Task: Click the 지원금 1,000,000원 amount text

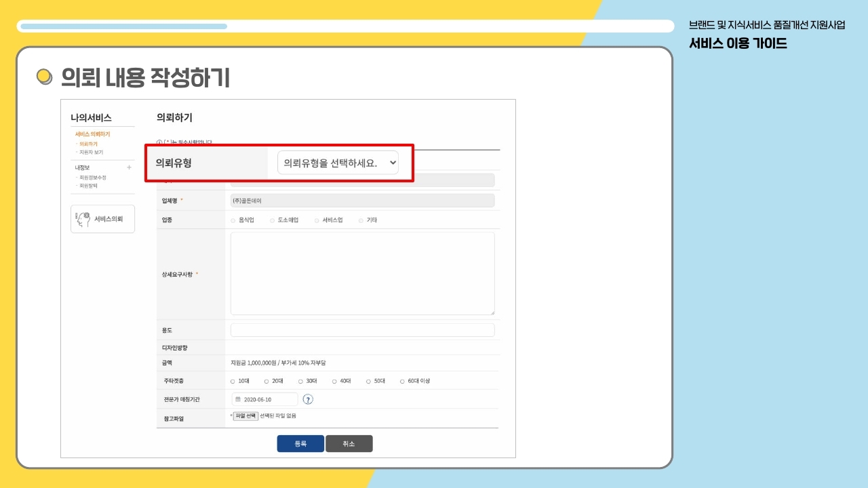Action: click(x=279, y=363)
